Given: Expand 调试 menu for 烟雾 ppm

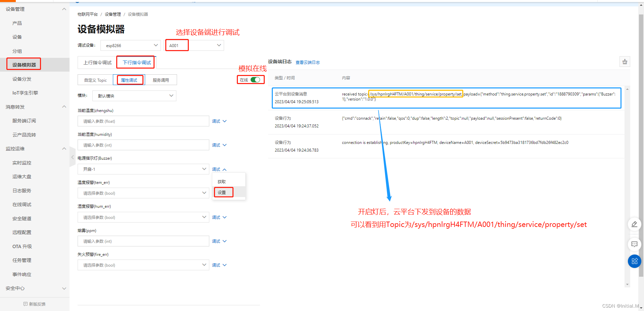Looking at the screenshot, I should pos(219,241).
